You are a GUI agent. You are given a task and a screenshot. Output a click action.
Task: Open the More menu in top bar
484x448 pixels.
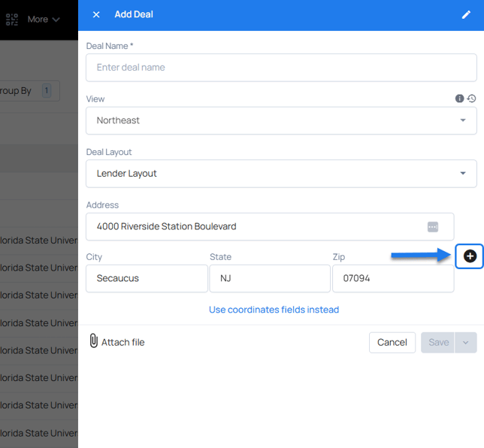pos(44,20)
